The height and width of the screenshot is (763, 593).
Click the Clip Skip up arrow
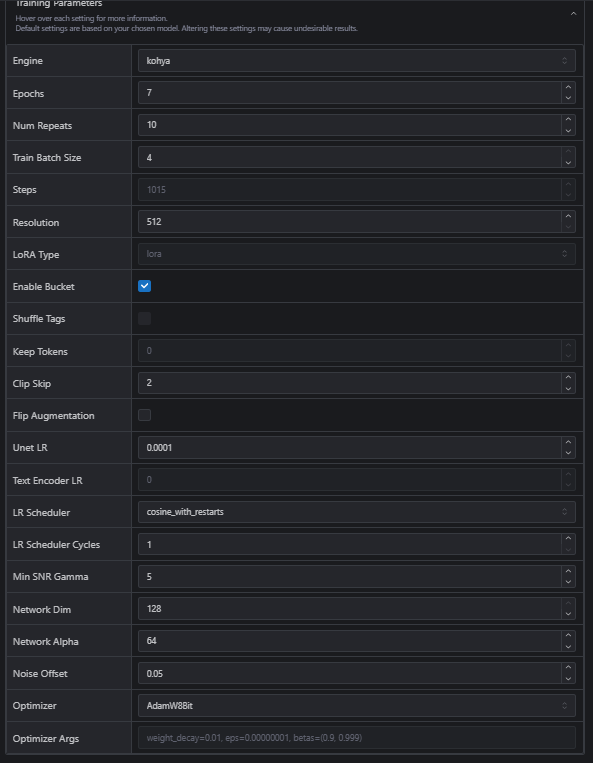[x=568, y=378]
